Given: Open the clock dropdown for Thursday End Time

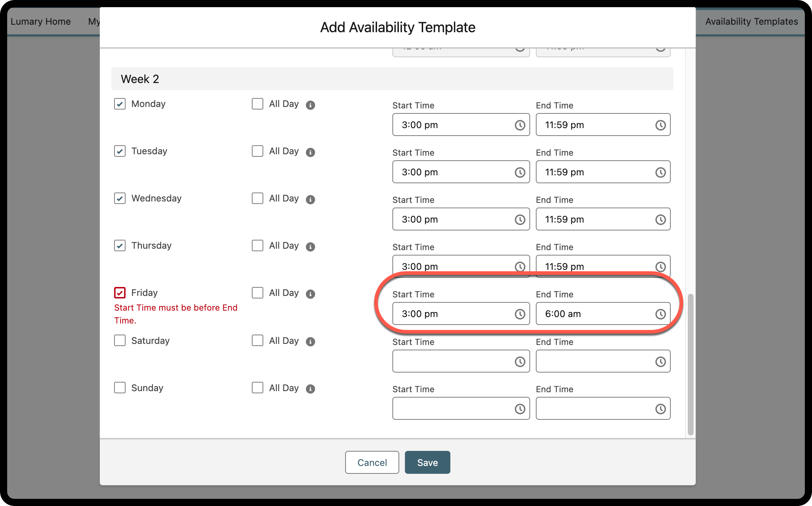Looking at the screenshot, I should click(660, 266).
